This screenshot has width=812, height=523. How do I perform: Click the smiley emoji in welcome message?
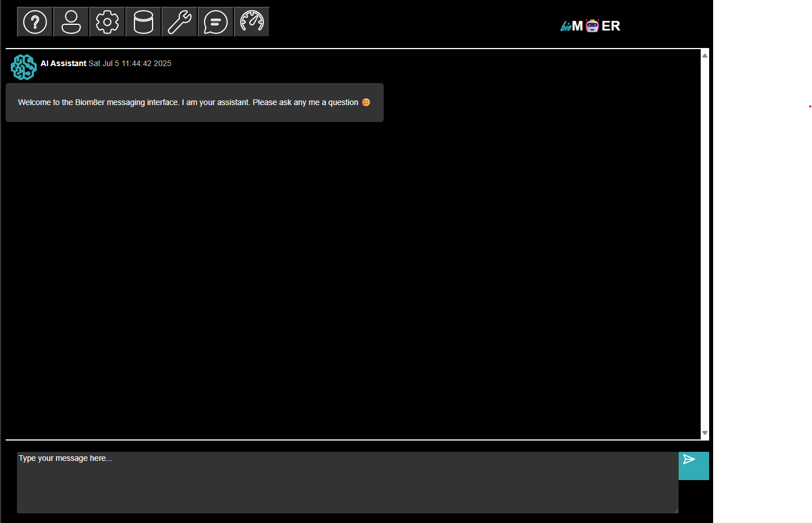pos(366,102)
